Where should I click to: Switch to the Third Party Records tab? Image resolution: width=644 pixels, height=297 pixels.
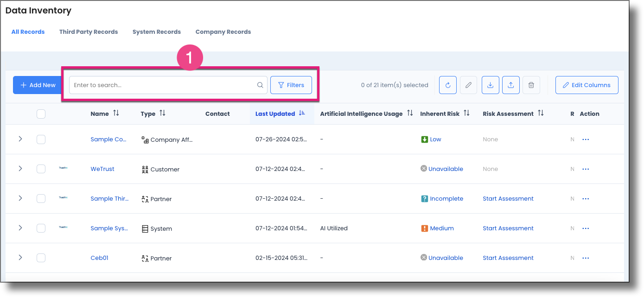[88, 32]
